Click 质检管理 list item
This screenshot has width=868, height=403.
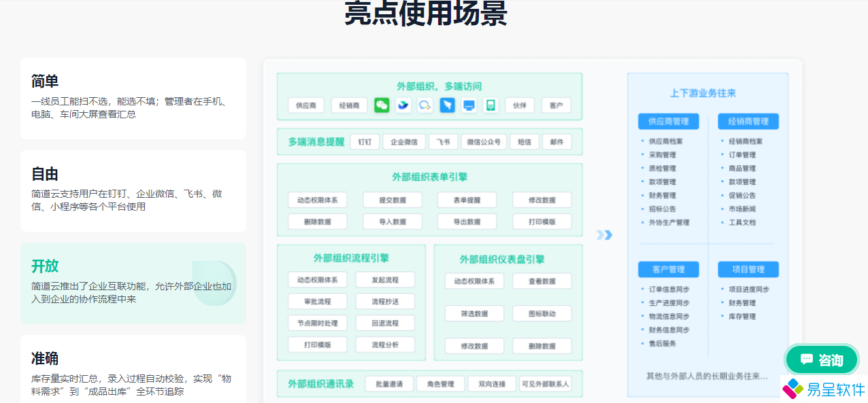pyautogui.click(x=662, y=169)
